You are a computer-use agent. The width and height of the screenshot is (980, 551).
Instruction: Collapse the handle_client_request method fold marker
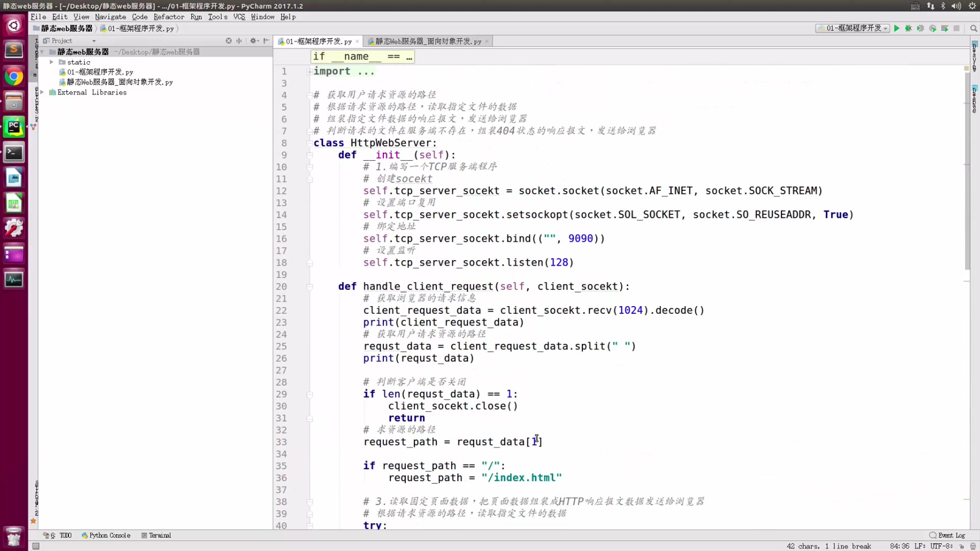click(x=310, y=286)
